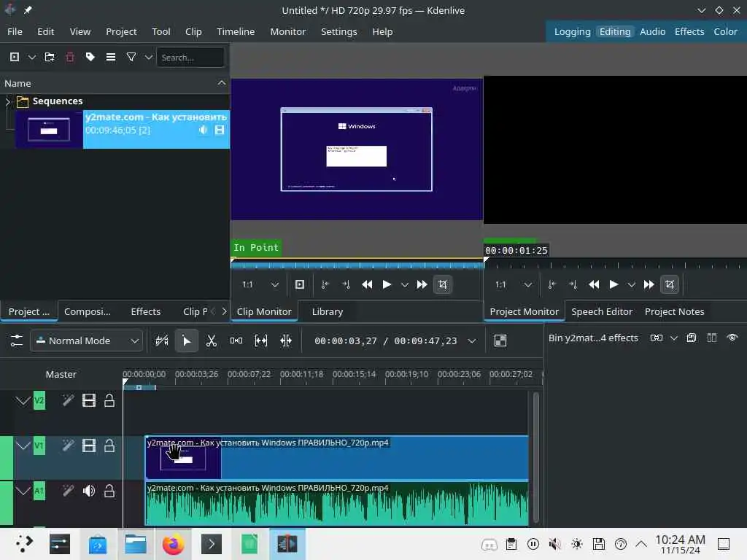Collapse track V2 chevron
Viewport: 747px width, 560px height.
[23, 400]
